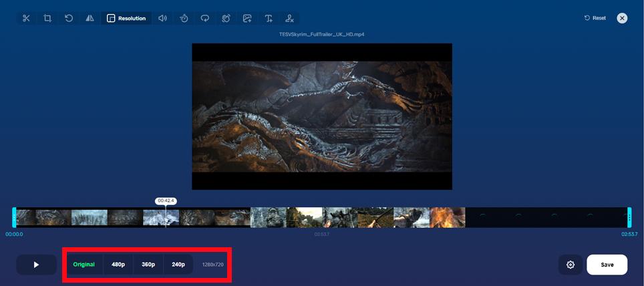Open the Add text tool
Viewport: 644px width, 286px height.
coord(269,18)
